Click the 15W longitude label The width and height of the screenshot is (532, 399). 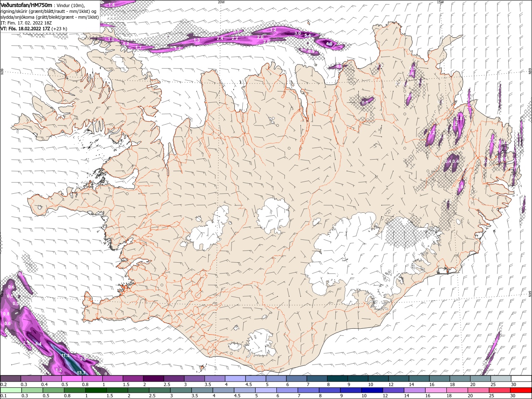tap(440, 2)
